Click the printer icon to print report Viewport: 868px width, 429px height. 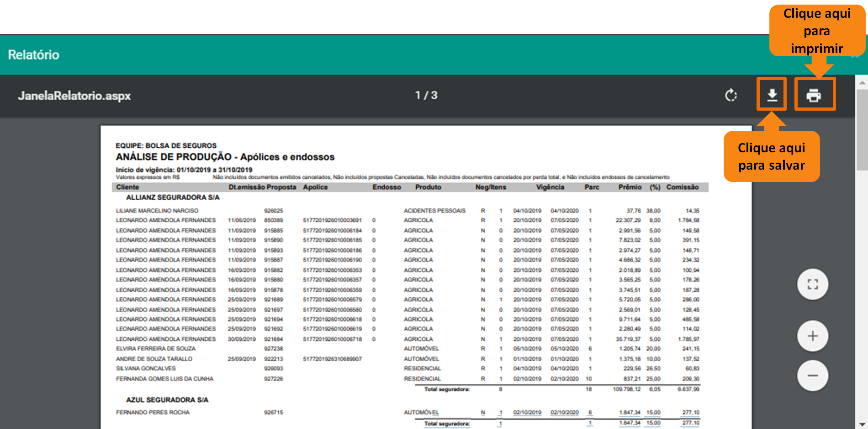coord(814,96)
